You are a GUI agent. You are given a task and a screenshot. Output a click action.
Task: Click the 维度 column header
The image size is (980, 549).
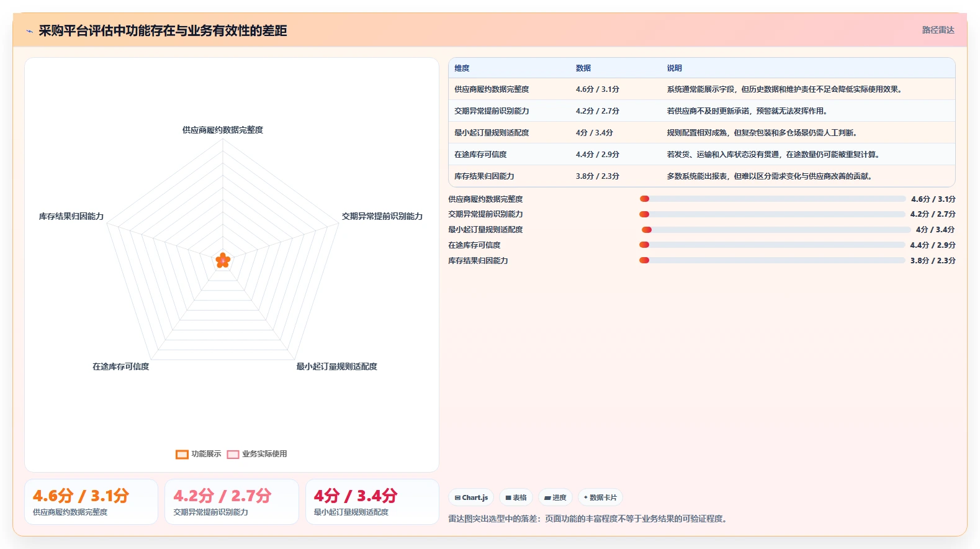(462, 68)
